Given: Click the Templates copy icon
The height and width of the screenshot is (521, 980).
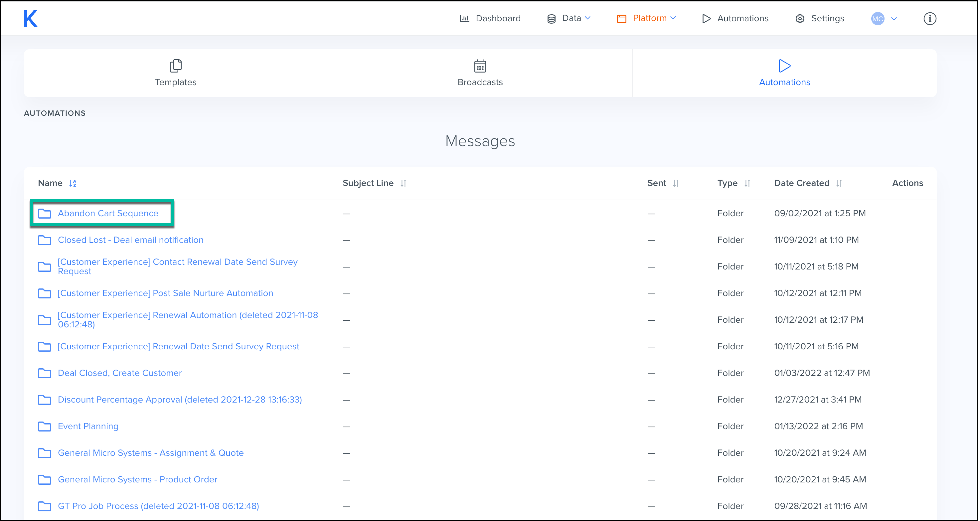Looking at the screenshot, I should coord(175,66).
